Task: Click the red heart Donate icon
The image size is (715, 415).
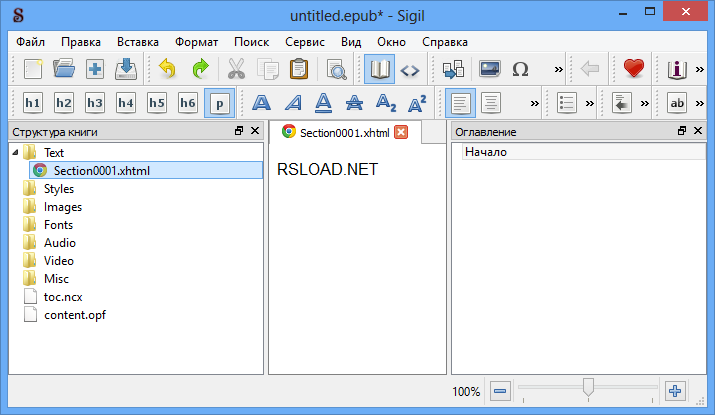Action: click(x=634, y=69)
